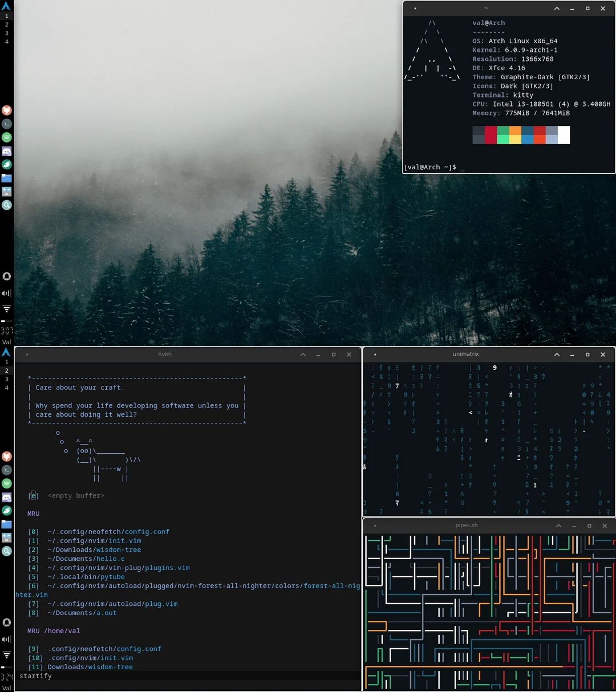Open the Thunar file manager icon
The height and width of the screenshot is (692, 616).
coord(6,178)
